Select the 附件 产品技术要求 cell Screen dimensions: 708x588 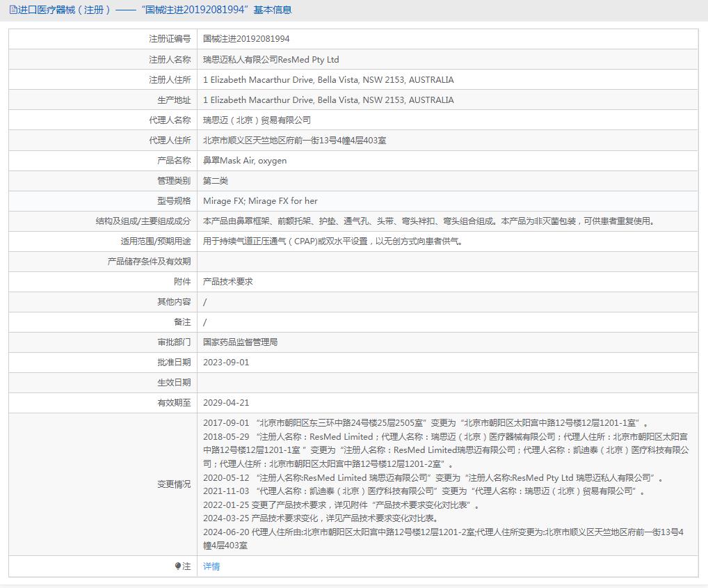click(x=230, y=281)
